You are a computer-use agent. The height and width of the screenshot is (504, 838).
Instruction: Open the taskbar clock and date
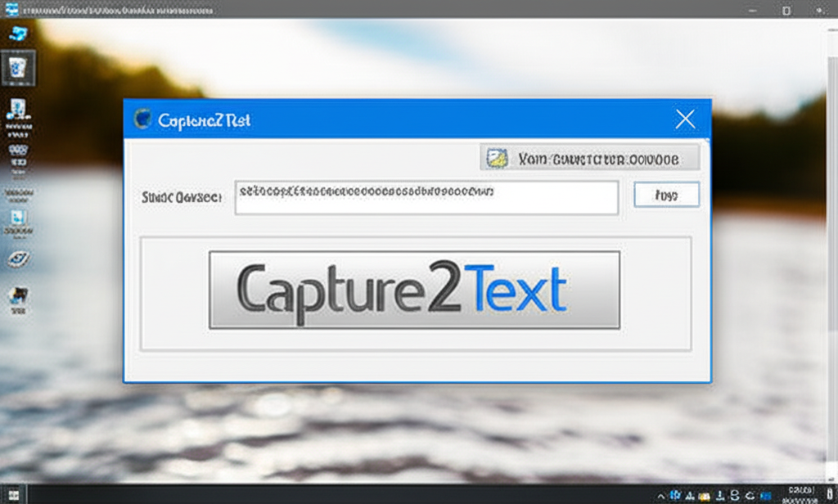pyautogui.click(x=799, y=494)
